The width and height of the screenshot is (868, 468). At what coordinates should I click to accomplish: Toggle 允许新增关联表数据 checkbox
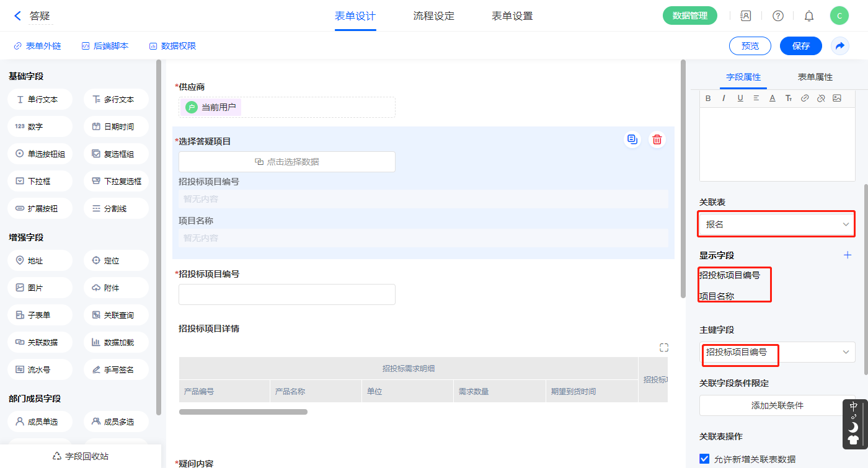(704, 459)
